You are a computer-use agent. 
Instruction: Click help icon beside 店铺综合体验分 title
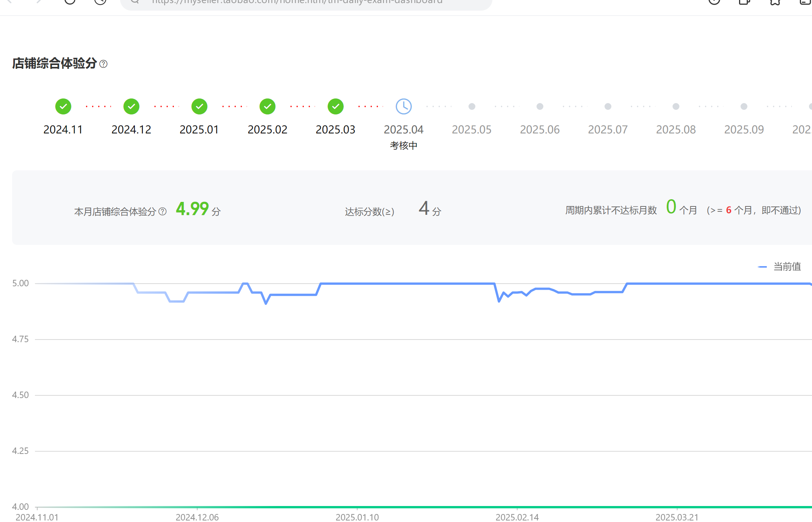tap(103, 64)
